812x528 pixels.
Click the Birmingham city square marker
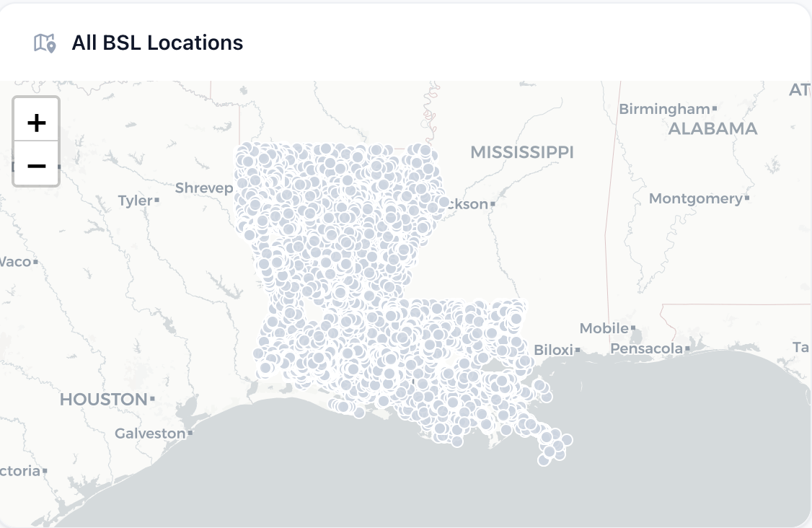click(715, 109)
